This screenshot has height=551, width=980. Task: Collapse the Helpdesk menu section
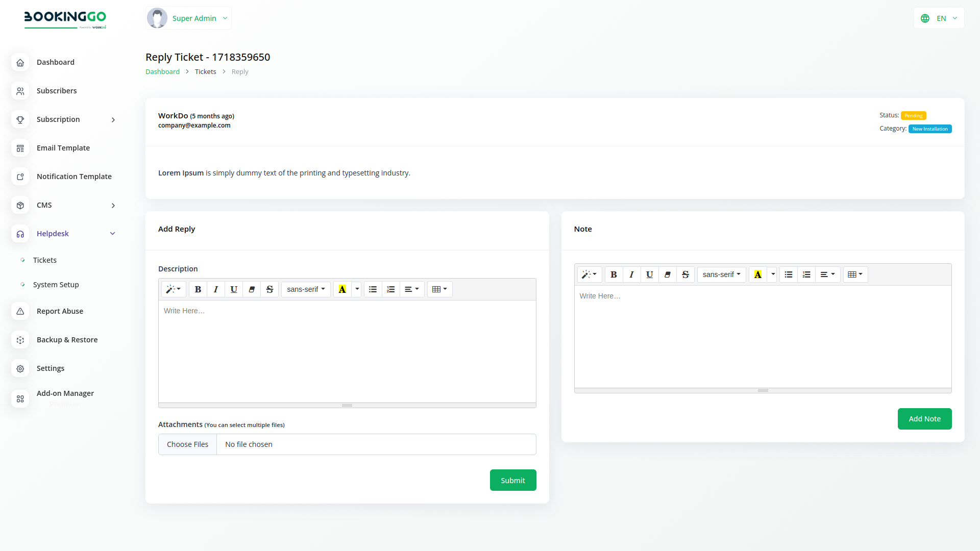point(113,234)
